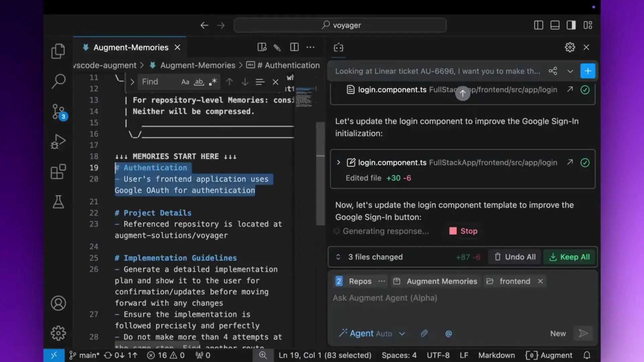Viewport: 644px width, 362px height.
Task: Open the Augment panel icon tab
Action: pos(338,47)
